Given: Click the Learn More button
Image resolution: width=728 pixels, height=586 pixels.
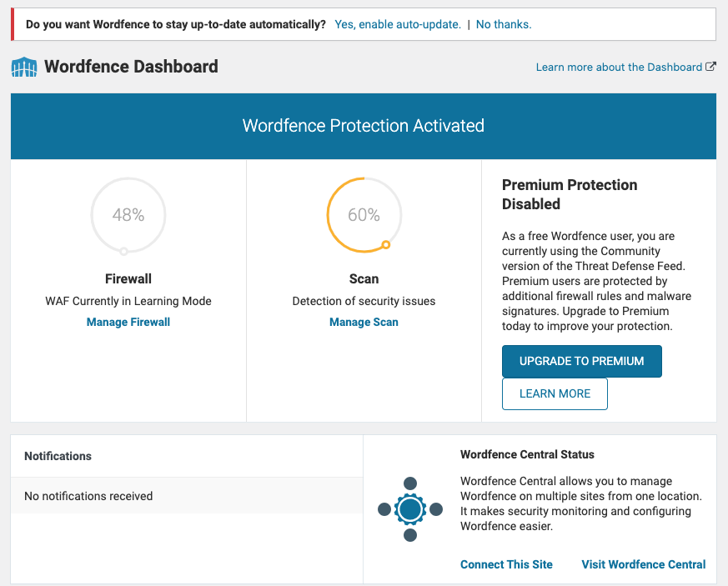Looking at the screenshot, I should (x=555, y=394).
